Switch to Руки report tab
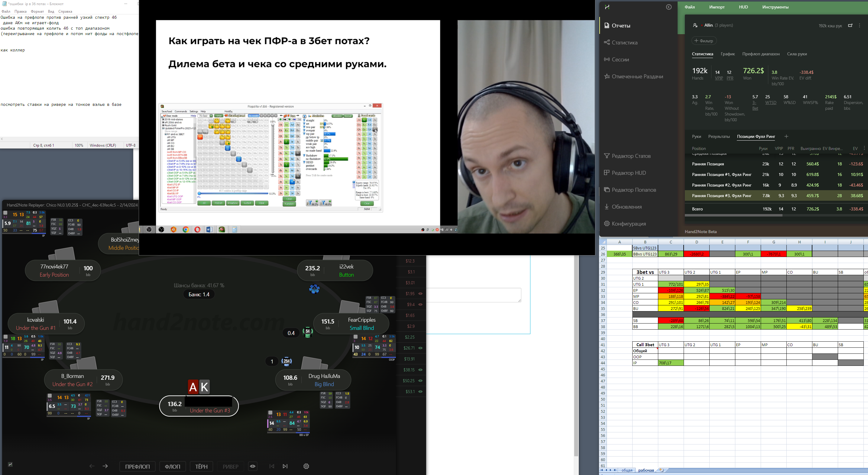 coord(696,137)
